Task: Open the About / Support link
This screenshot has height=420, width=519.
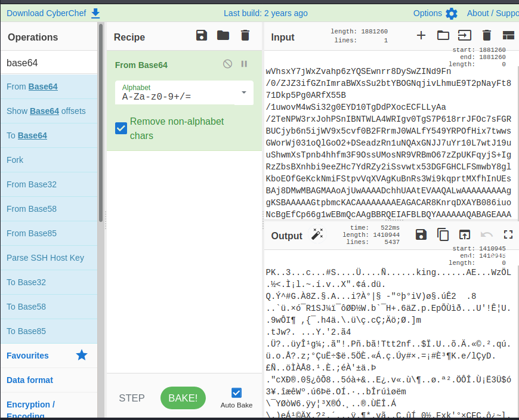Action: click(493, 13)
